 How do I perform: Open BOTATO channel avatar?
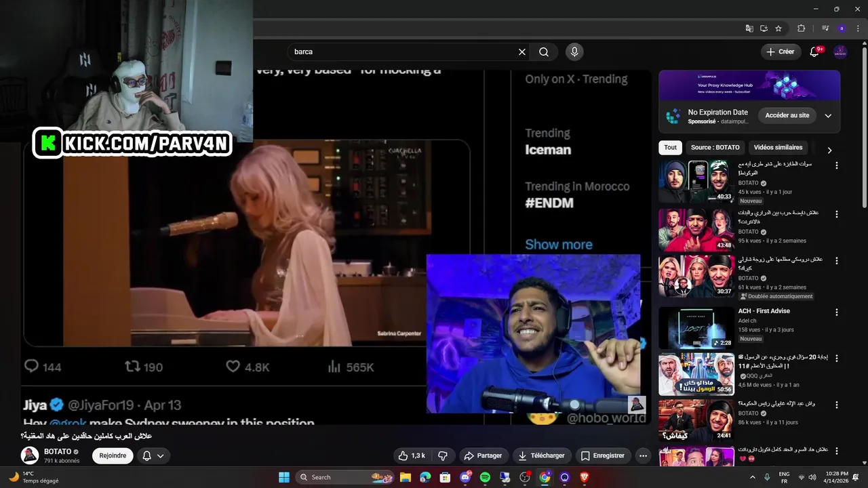coord(29,455)
